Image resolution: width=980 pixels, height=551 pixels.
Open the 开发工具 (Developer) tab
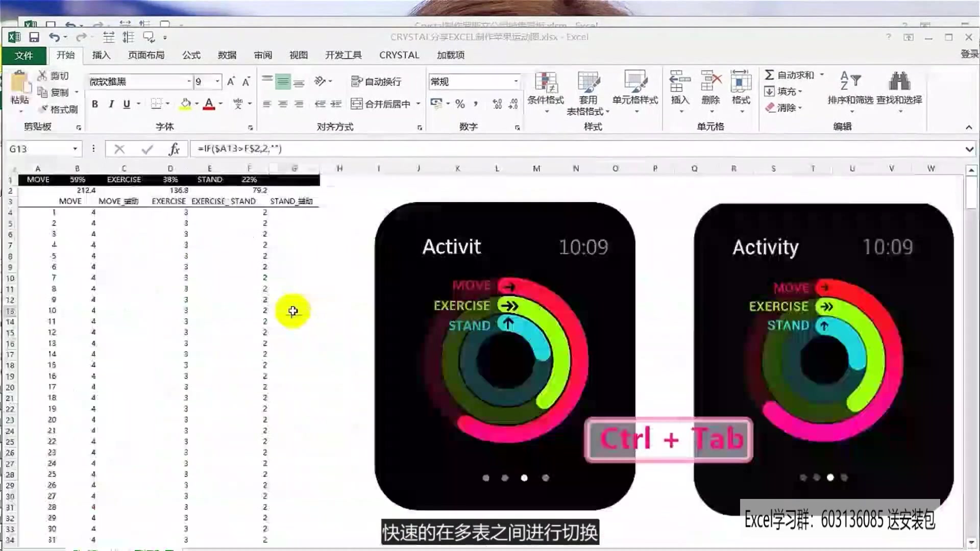click(x=342, y=55)
